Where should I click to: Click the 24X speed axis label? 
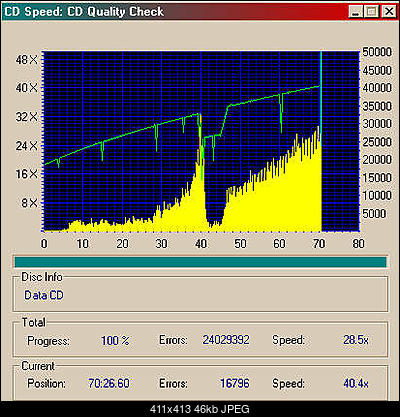click(27, 146)
